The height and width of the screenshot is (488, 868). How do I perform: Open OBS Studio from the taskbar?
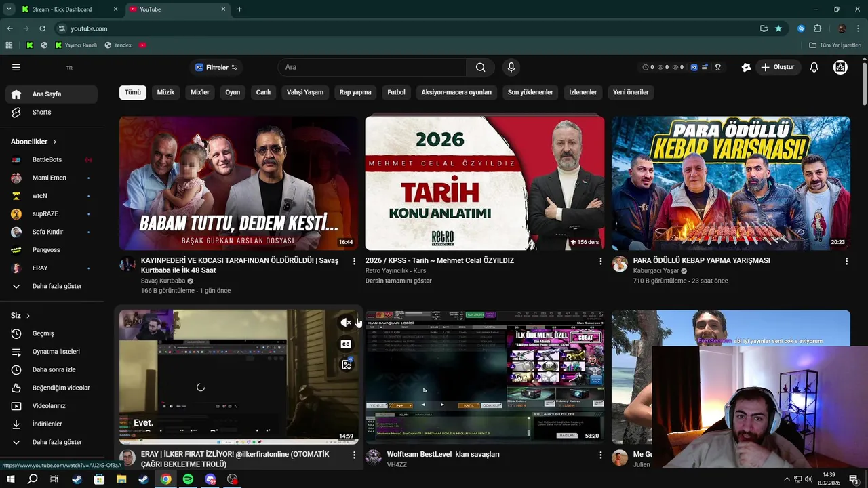(233, 479)
